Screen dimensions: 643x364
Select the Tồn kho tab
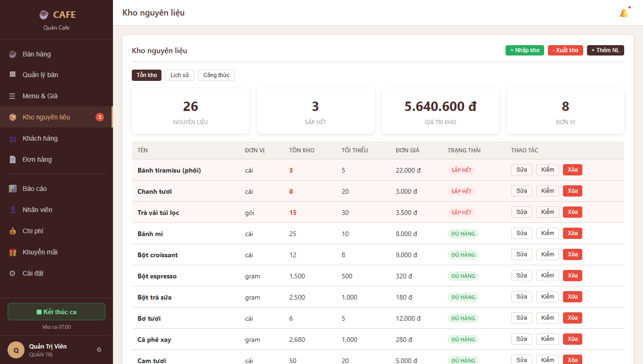(x=147, y=75)
